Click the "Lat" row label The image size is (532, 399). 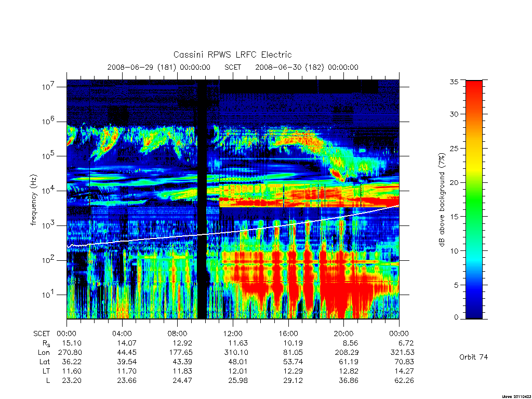(x=45, y=362)
